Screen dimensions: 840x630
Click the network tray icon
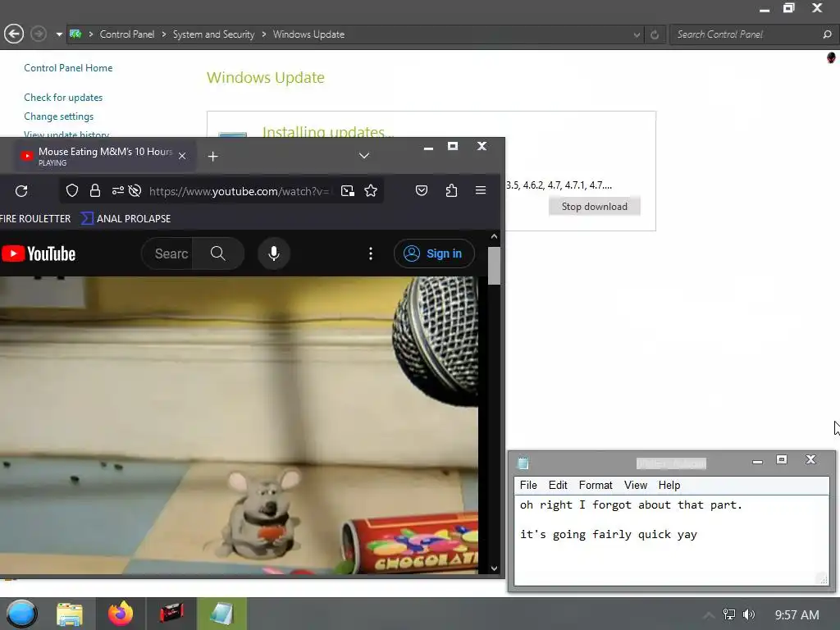click(x=729, y=614)
